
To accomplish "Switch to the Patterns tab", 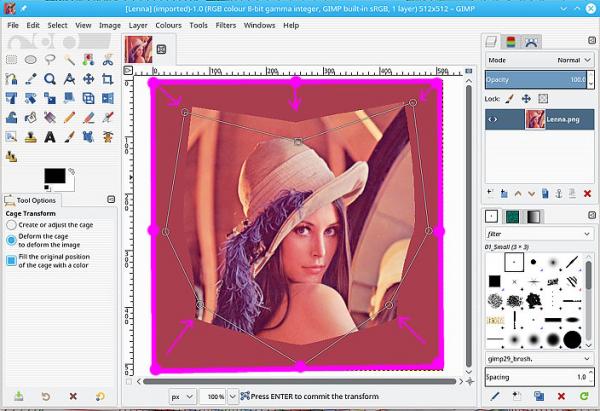I will [512, 217].
